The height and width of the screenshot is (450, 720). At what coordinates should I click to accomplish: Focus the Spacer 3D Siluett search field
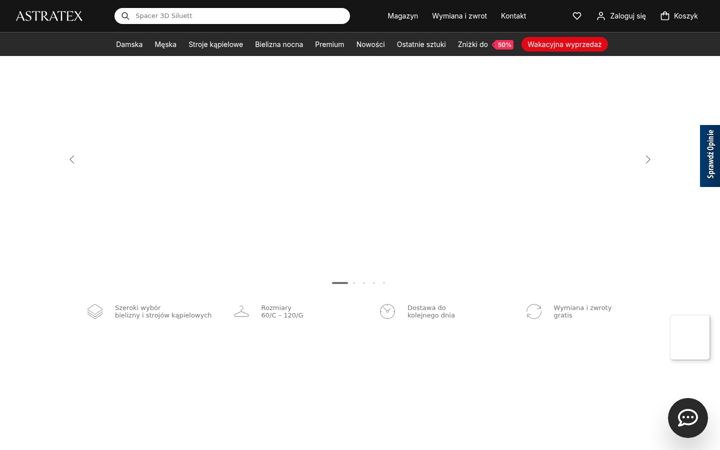tap(232, 16)
